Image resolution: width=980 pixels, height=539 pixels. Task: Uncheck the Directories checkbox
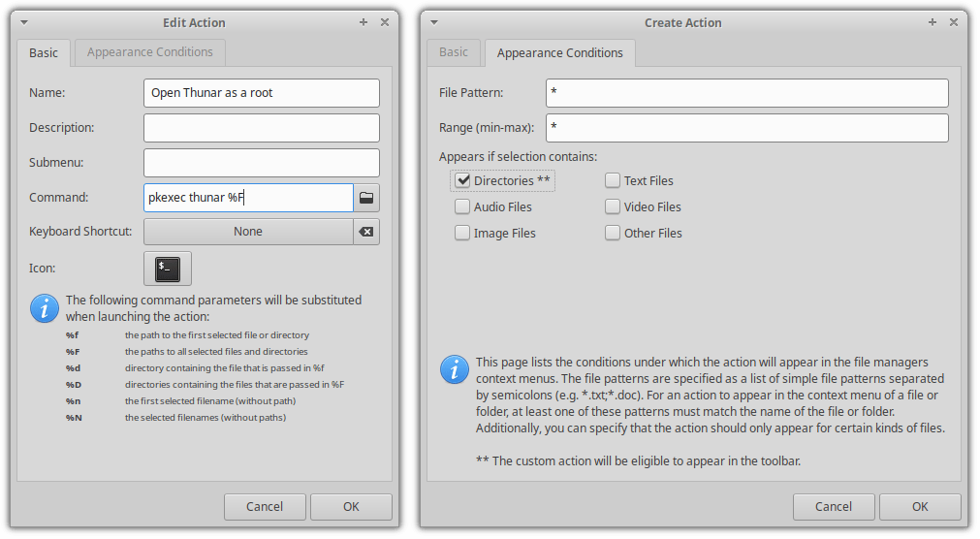(x=462, y=180)
